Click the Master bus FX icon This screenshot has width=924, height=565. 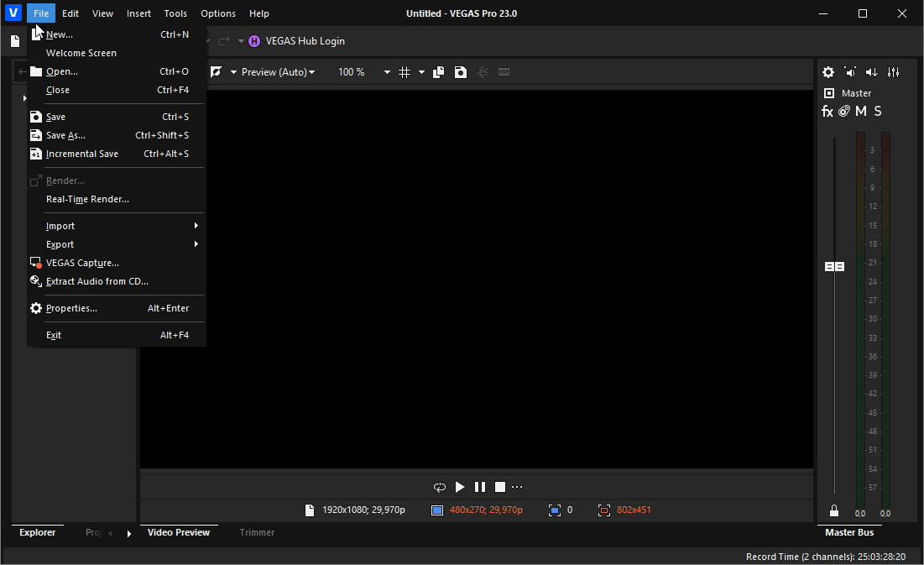point(827,112)
